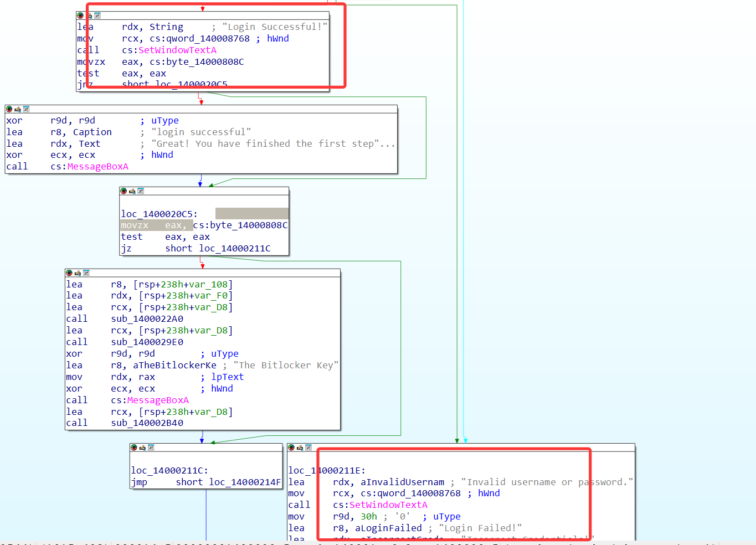Click the loc_1400020C5 label

pos(160,214)
